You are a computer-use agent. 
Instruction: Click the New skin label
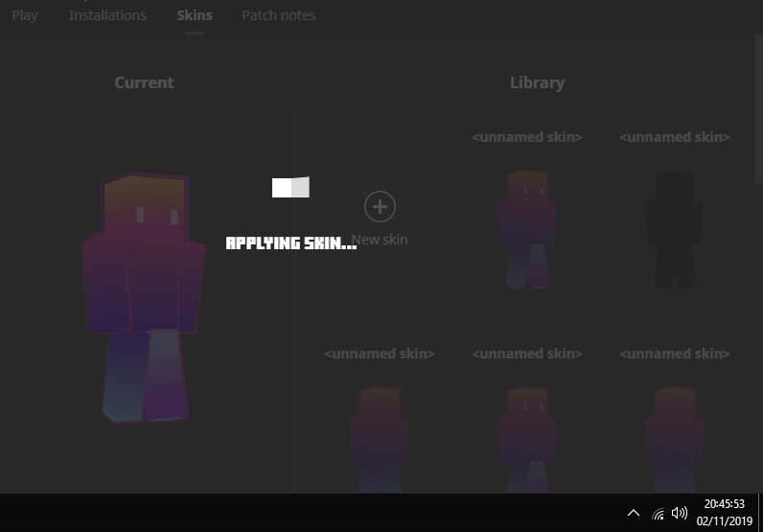(380, 240)
